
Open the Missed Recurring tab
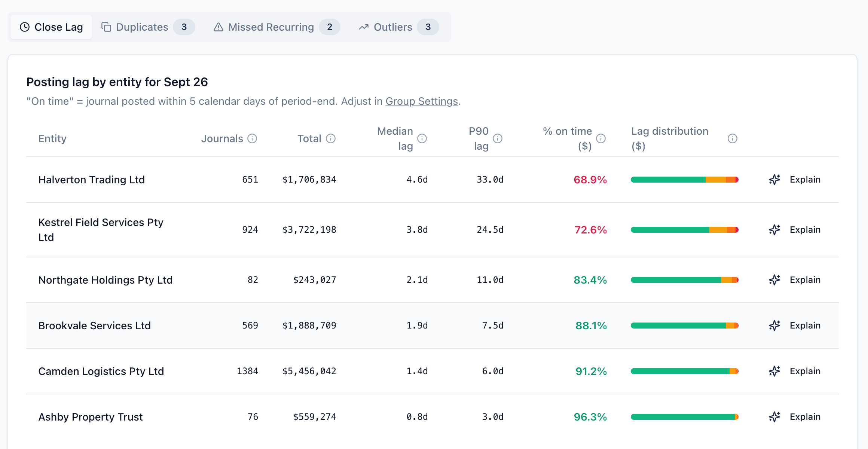pos(277,27)
